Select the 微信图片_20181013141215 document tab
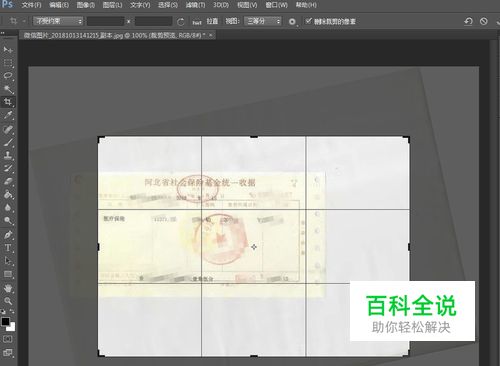This screenshot has height=366, width=500. [114, 35]
